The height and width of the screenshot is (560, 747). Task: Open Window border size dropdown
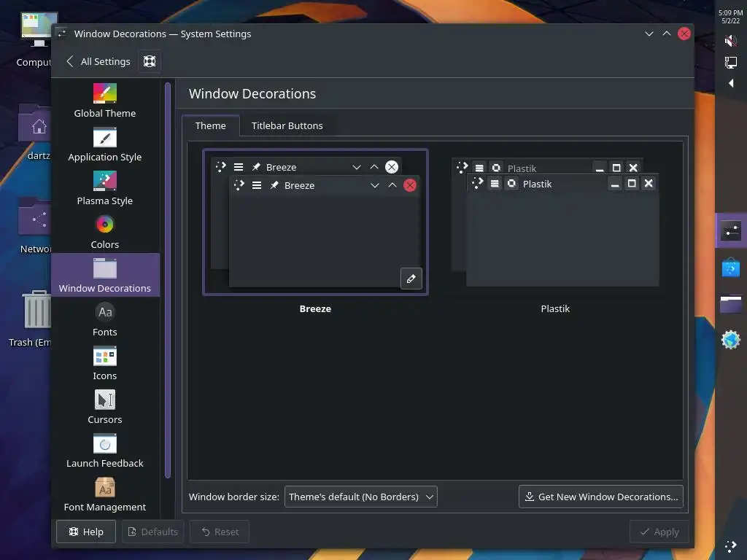pyautogui.click(x=360, y=497)
